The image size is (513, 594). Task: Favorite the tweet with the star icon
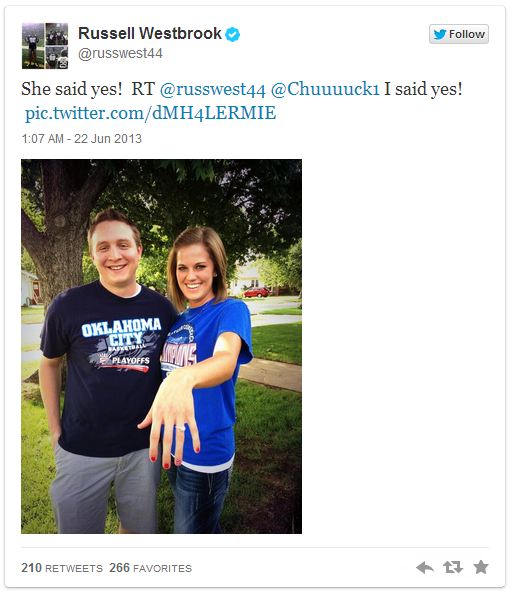481,567
